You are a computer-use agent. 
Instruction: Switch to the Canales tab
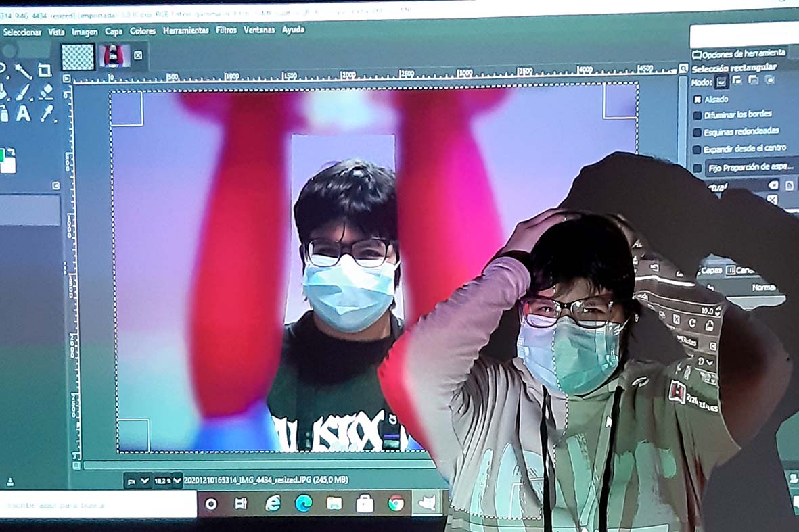tap(741, 269)
